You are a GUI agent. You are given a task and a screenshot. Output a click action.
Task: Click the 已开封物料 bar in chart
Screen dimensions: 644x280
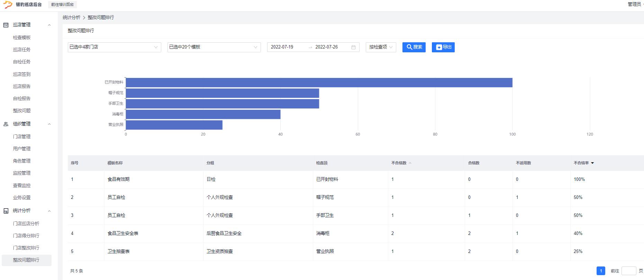(318, 82)
